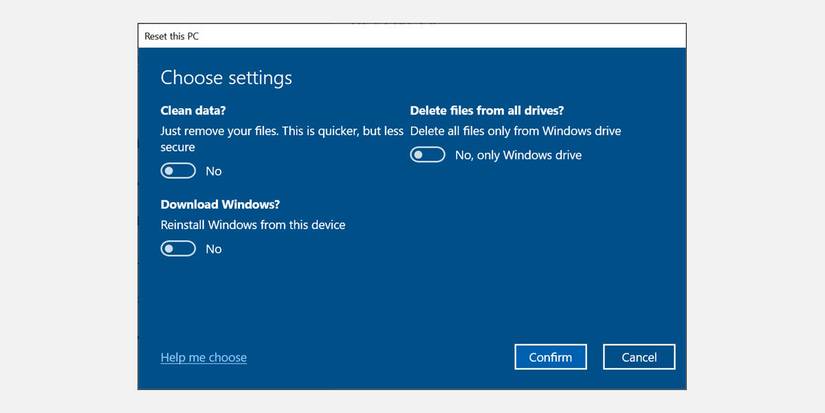The width and height of the screenshot is (825, 413).
Task: Click the No label beside the Download Windows switch
Action: 213,249
